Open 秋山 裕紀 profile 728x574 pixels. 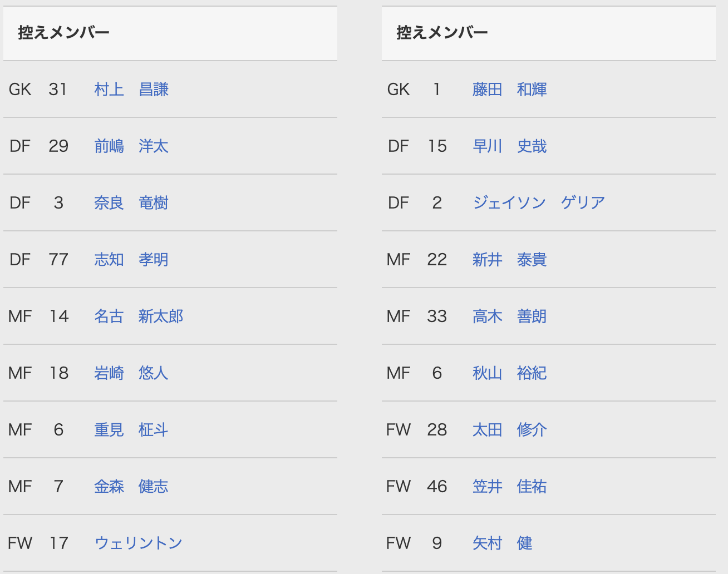pyautogui.click(x=510, y=373)
